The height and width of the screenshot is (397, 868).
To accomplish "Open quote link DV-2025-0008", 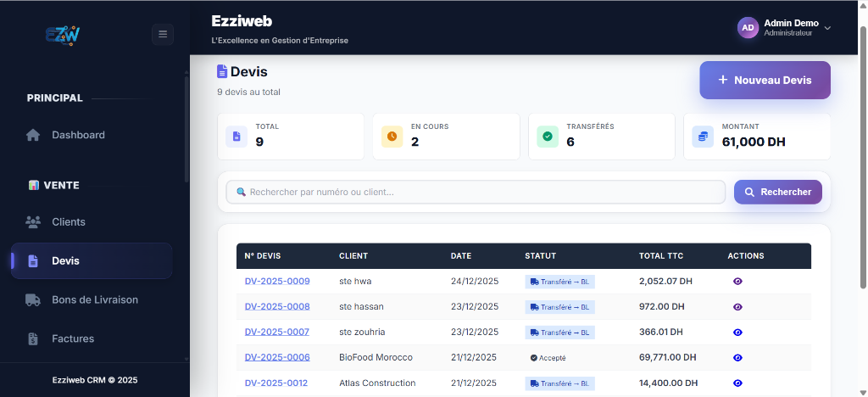I will tap(277, 307).
